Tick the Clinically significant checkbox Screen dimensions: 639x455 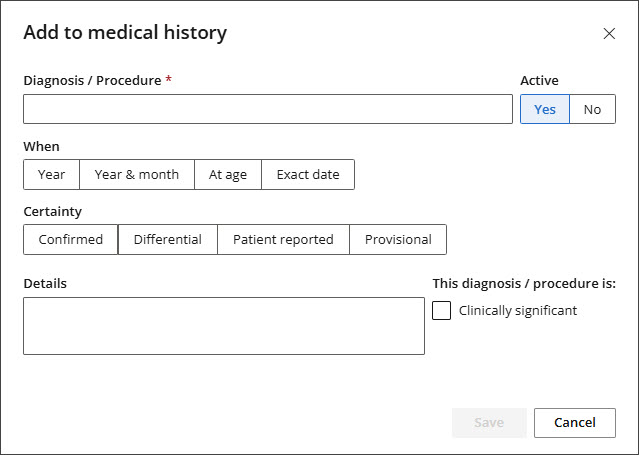point(442,311)
